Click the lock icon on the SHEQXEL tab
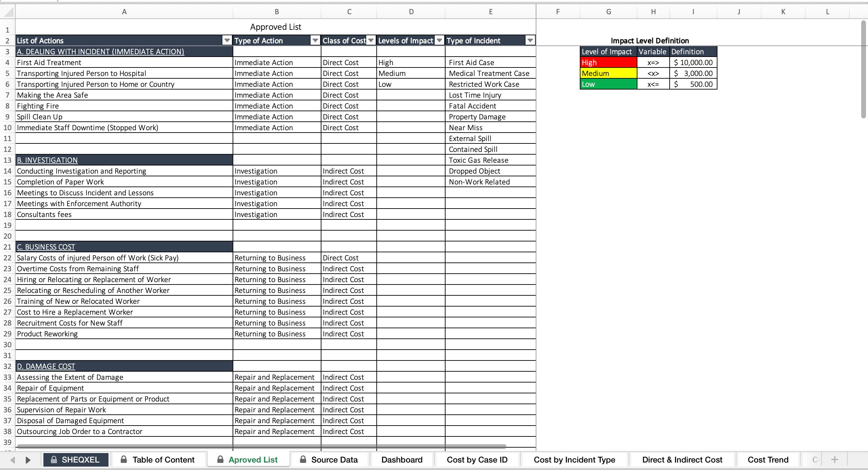The width and height of the screenshot is (868, 470). [x=53, y=459]
